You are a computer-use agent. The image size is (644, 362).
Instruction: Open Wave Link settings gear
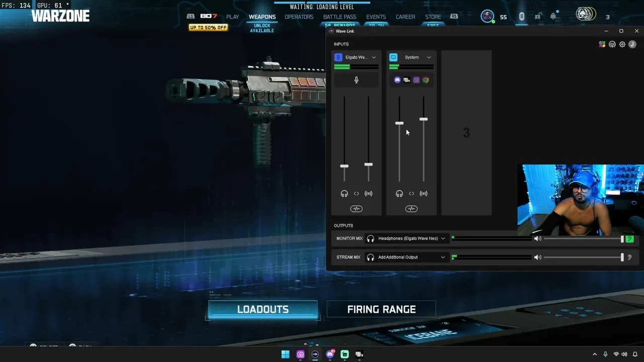[622, 44]
